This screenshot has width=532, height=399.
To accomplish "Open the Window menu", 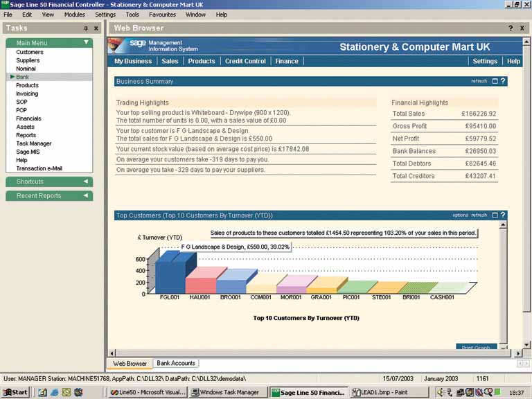I will coord(195,15).
